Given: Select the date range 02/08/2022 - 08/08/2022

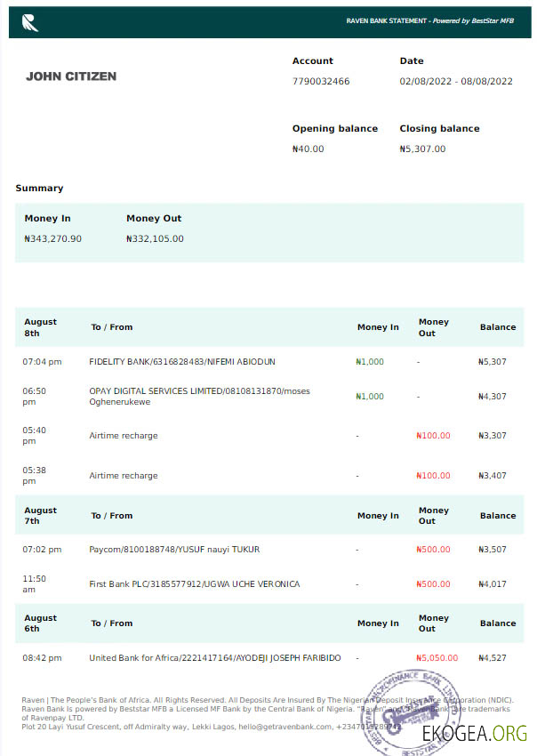Looking at the screenshot, I should 456,81.
